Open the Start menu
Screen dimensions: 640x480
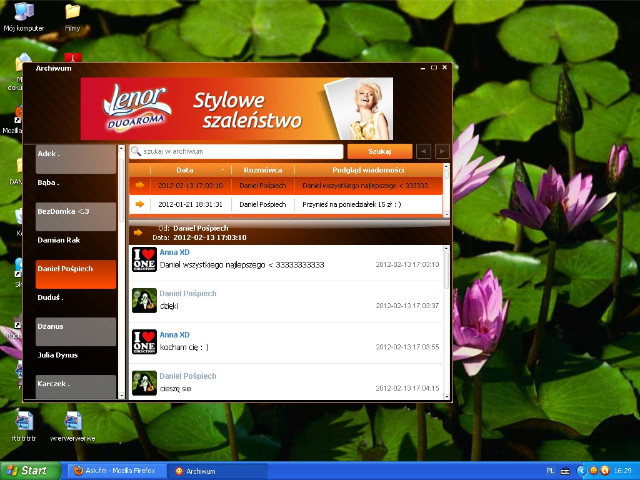(29, 471)
